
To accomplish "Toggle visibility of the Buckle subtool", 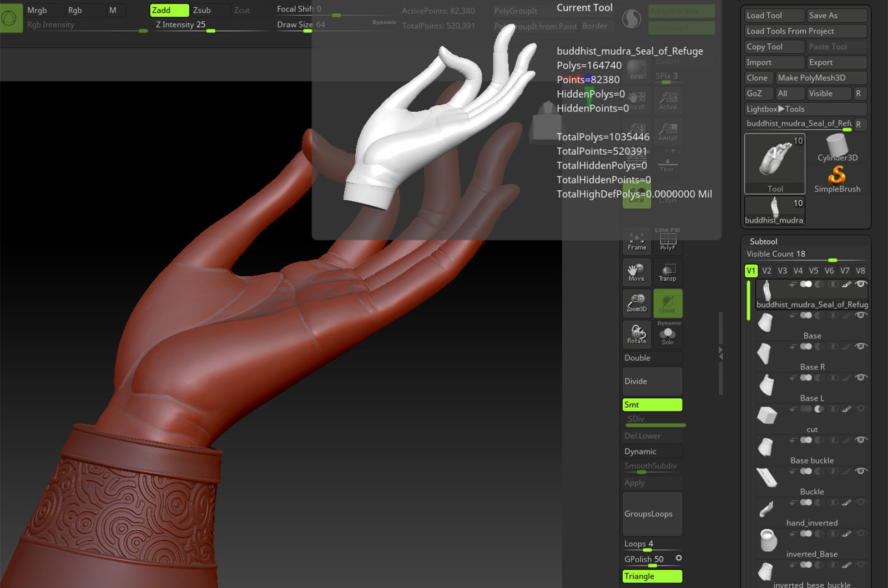I will click(861, 472).
